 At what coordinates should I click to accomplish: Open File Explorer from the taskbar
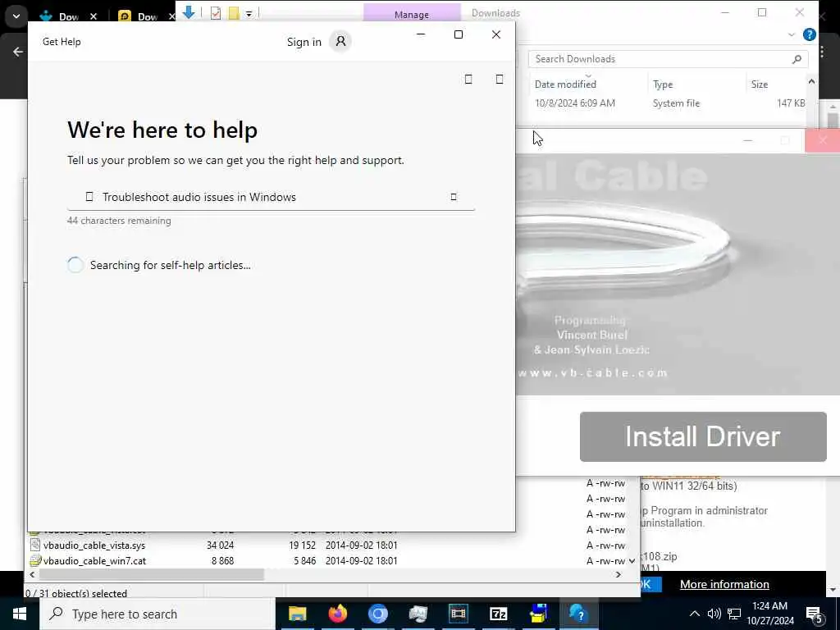pos(297,614)
